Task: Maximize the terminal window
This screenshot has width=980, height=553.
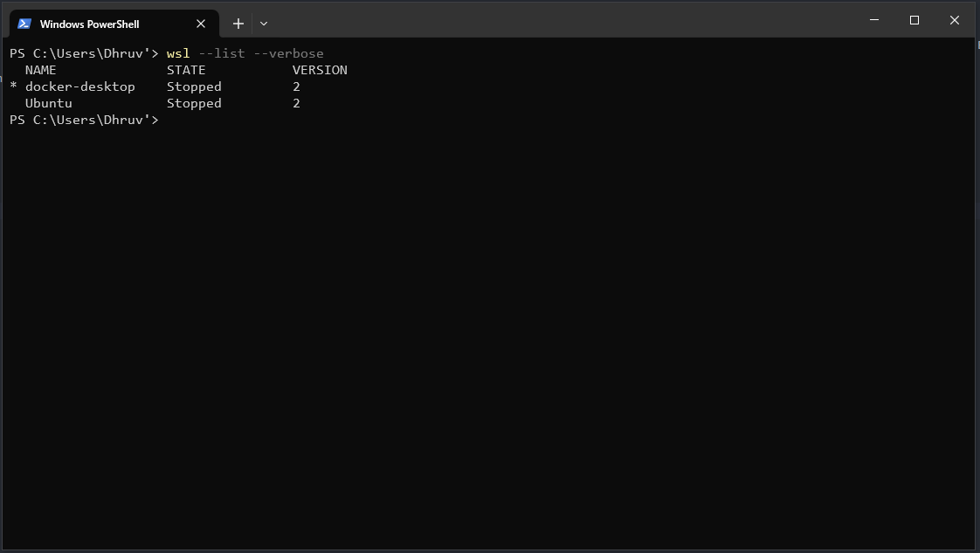Action: (x=914, y=19)
